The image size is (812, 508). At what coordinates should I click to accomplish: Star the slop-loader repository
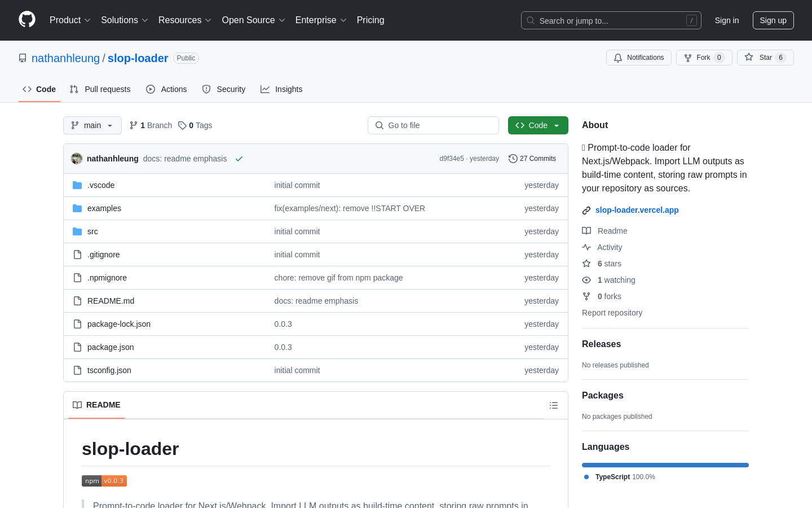[765, 58]
